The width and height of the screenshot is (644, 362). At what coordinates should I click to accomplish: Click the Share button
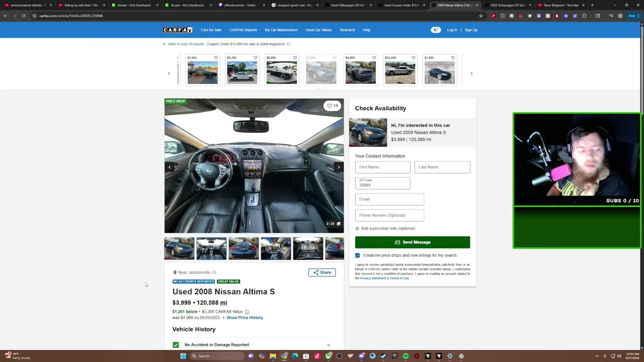point(322,273)
